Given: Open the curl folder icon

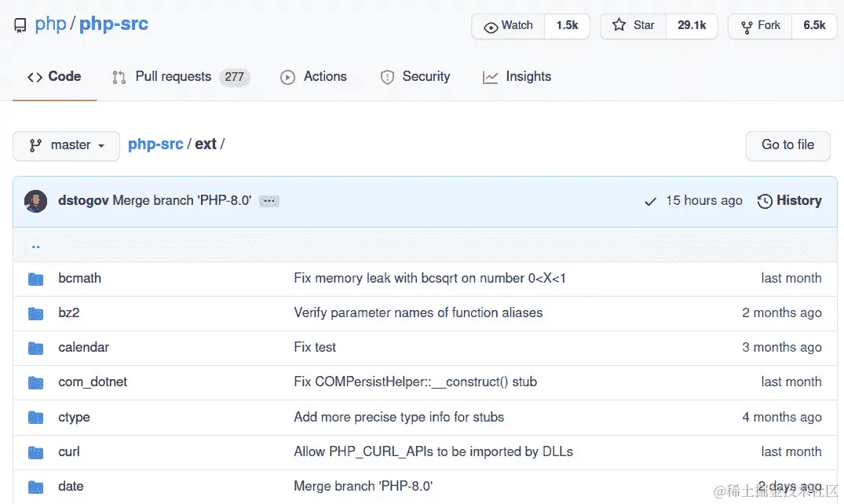Looking at the screenshot, I should tap(35, 451).
